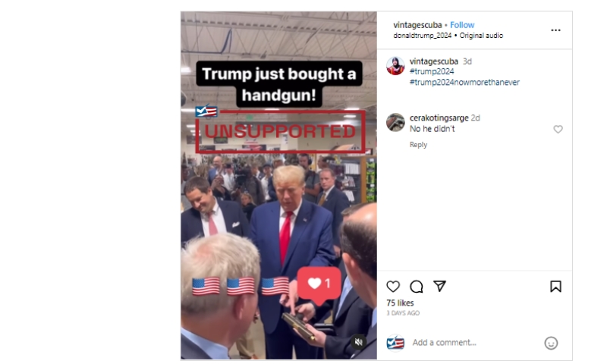Open three-dot more options menu
This screenshot has height=364, width=607.
(555, 30)
